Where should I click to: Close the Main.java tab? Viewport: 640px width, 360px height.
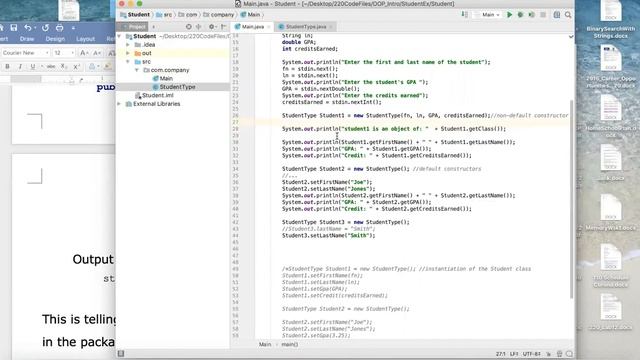tap(269, 27)
